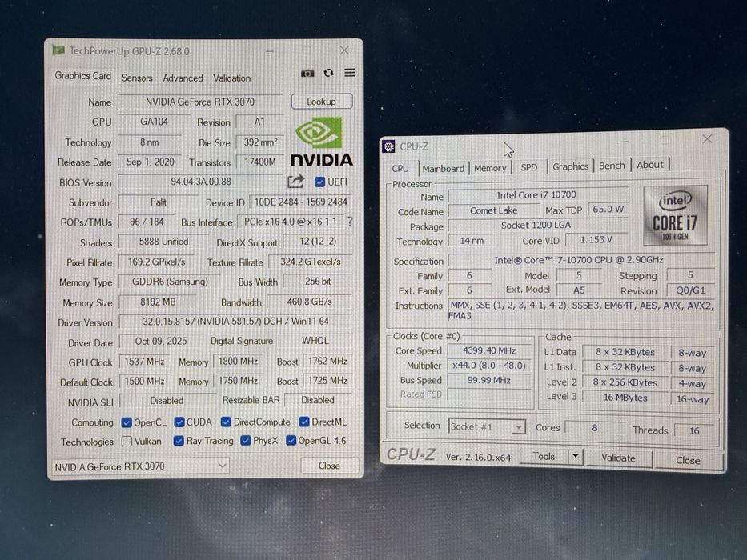This screenshot has width=747, height=560.
Task: Click the NVIDIA SLI Disabled value
Action: (167, 401)
